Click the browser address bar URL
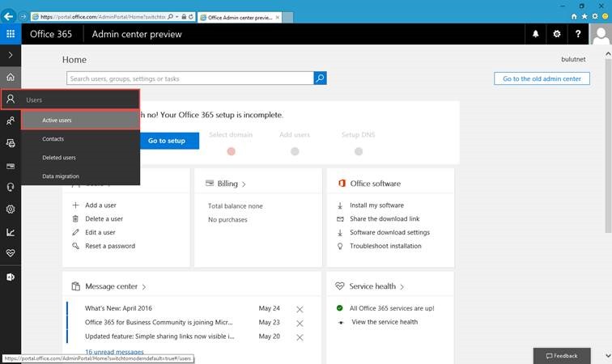612x364 pixels. [103, 17]
